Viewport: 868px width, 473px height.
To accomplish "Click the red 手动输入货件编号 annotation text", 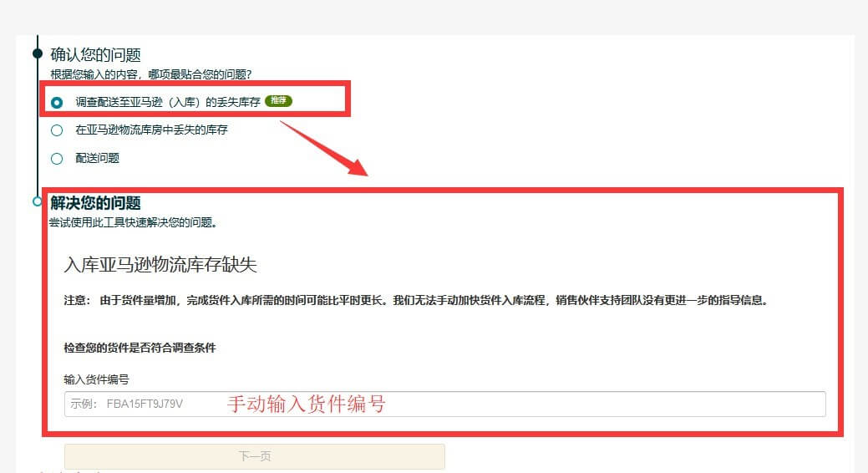I will click(x=306, y=404).
